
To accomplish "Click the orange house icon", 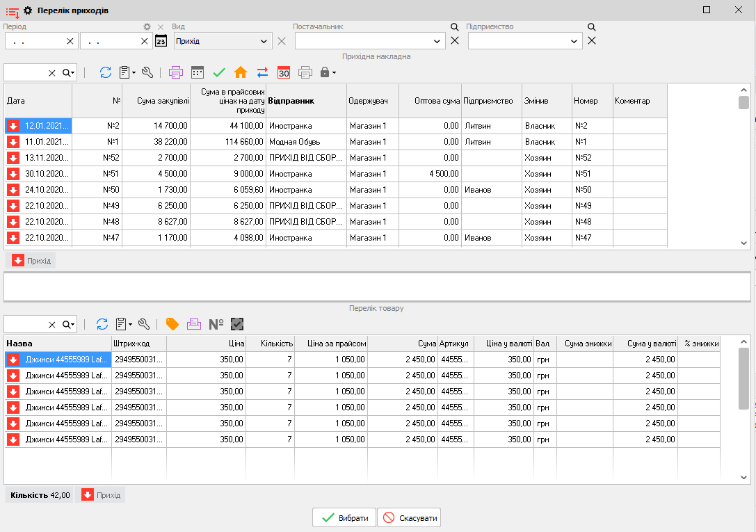I will click(x=241, y=72).
